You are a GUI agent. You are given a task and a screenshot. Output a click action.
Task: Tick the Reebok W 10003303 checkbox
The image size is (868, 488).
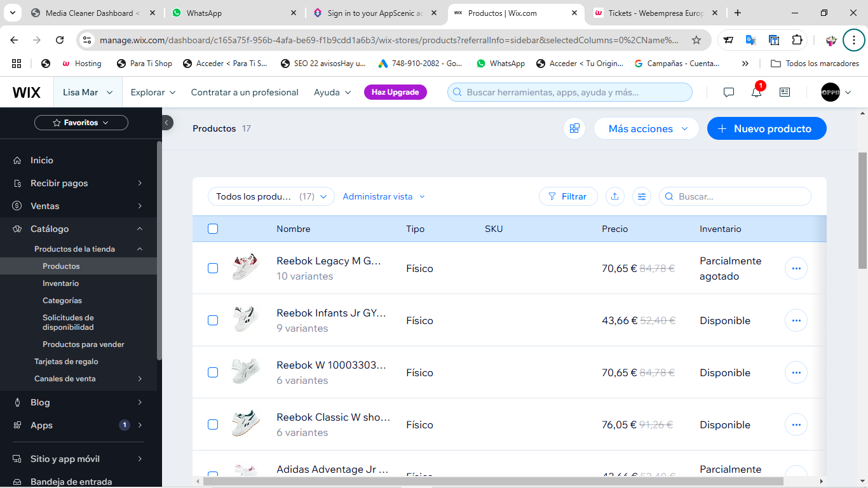213,372
